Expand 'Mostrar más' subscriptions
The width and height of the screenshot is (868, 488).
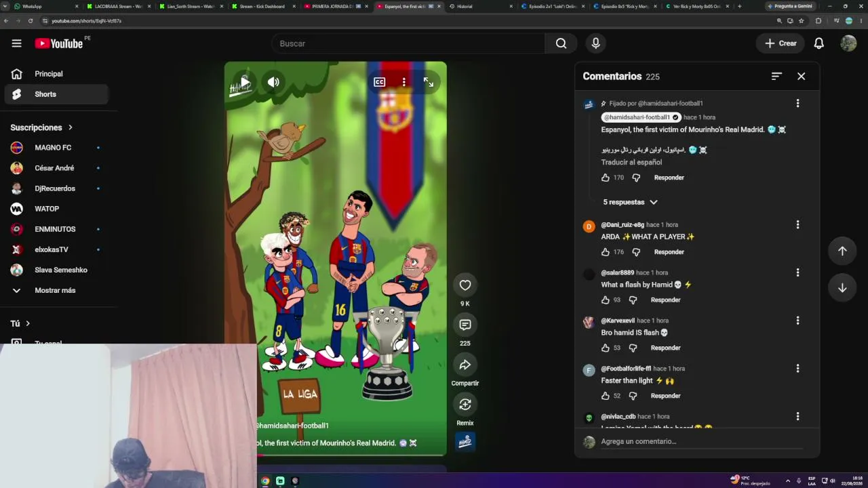tap(57, 290)
